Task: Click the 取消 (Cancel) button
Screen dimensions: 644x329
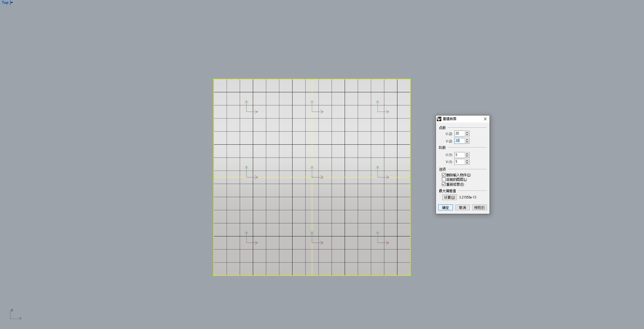Action: coord(462,208)
